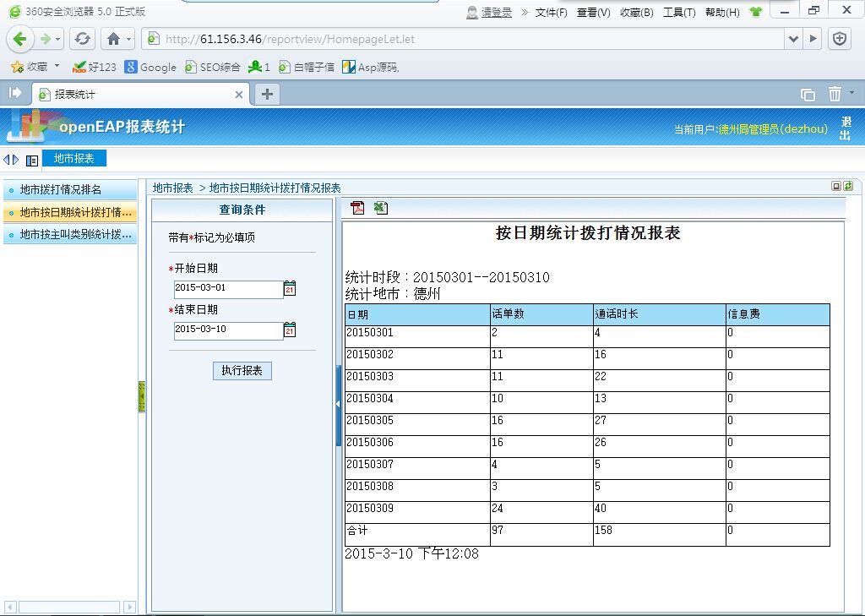Click the browser back arrow
This screenshot has width=865, height=616.
pos(20,39)
